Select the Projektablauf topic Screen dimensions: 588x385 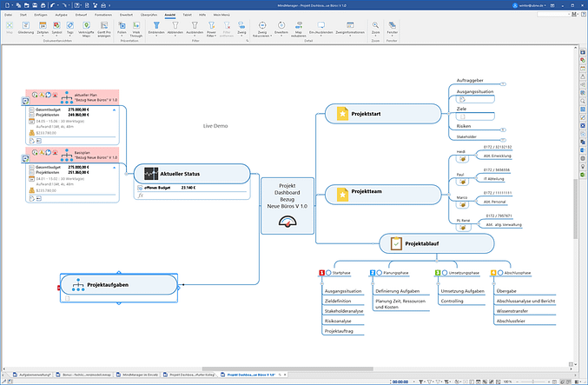point(437,243)
